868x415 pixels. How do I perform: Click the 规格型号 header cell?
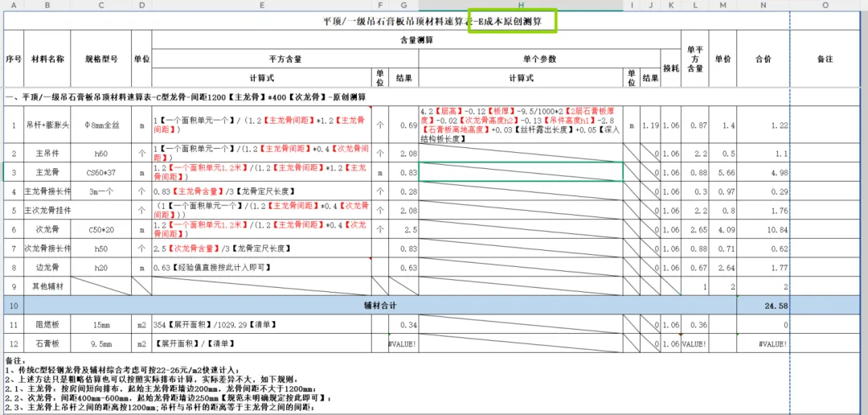coord(100,60)
